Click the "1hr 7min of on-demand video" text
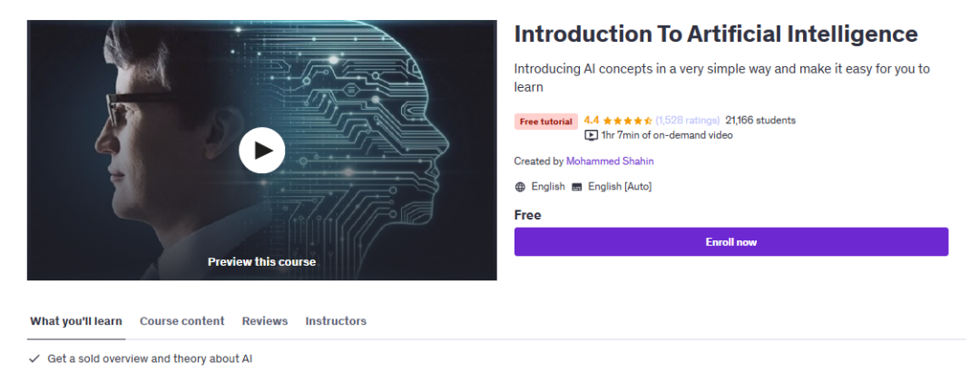Screen dimensions: 980x372 (x=667, y=135)
